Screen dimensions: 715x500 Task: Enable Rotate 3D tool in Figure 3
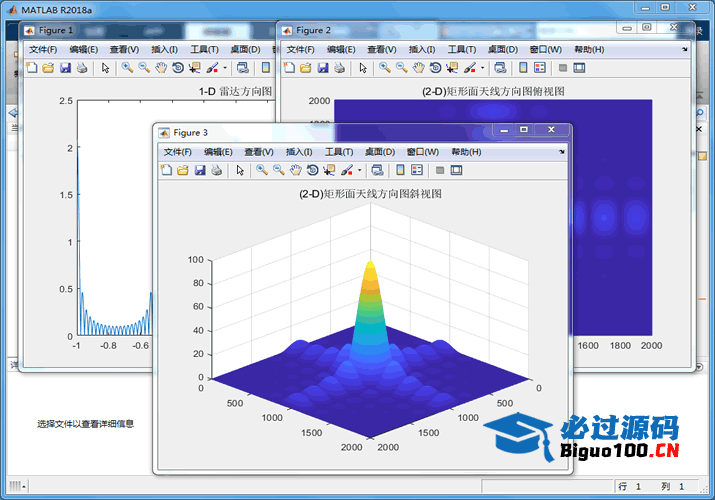coord(312,170)
